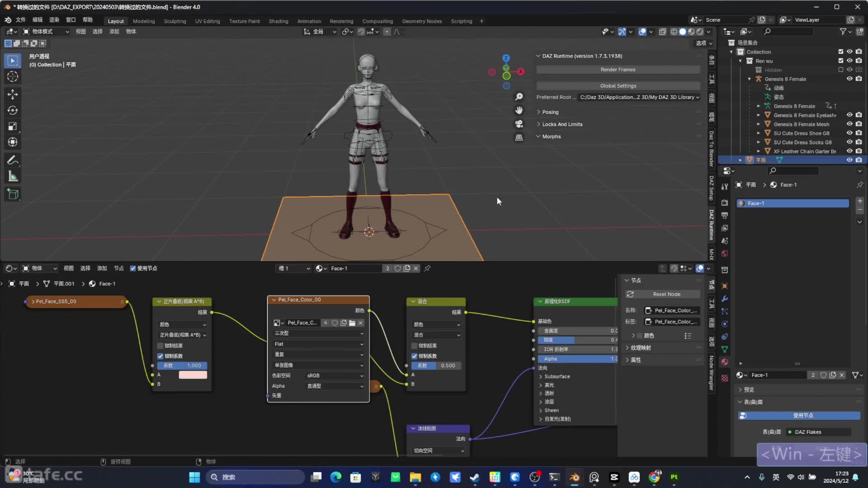Collapse the Morphs panel
Image resolution: width=868 pixels, height=488 pixels.
(x=551, y=136)
